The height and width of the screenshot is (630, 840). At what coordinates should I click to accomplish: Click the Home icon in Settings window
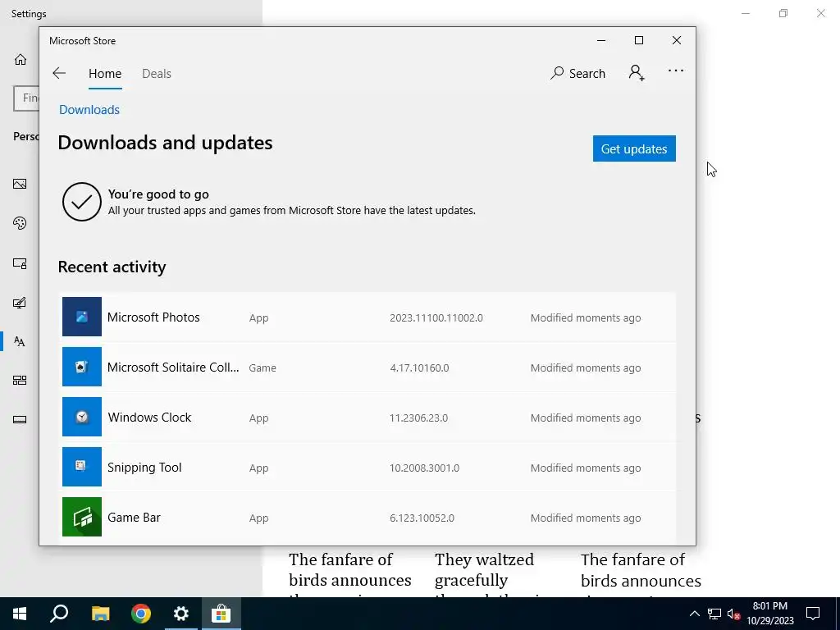pos(21,59)
